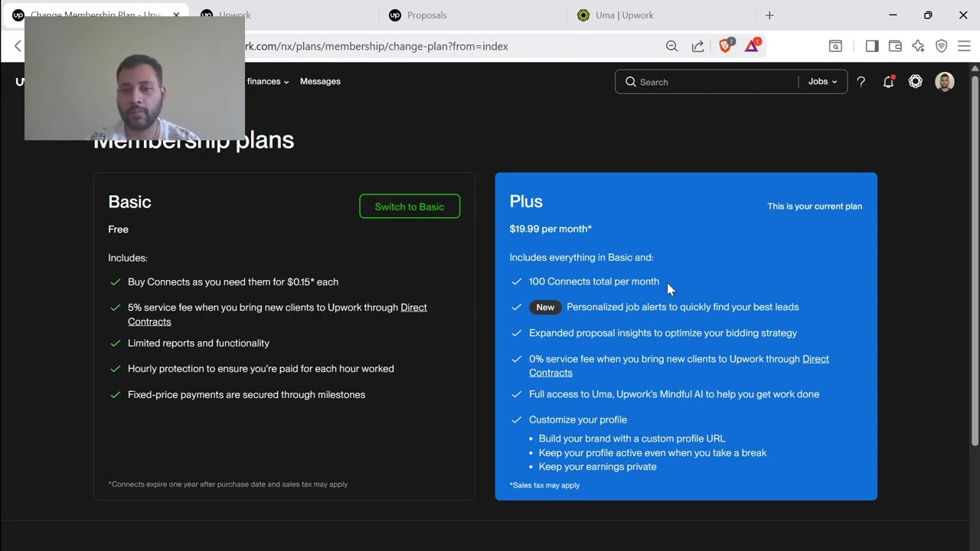This screenshot has height=551, width=980.
Task: Click the 'Plus' plan heading
Action: [x=526, y=201]
